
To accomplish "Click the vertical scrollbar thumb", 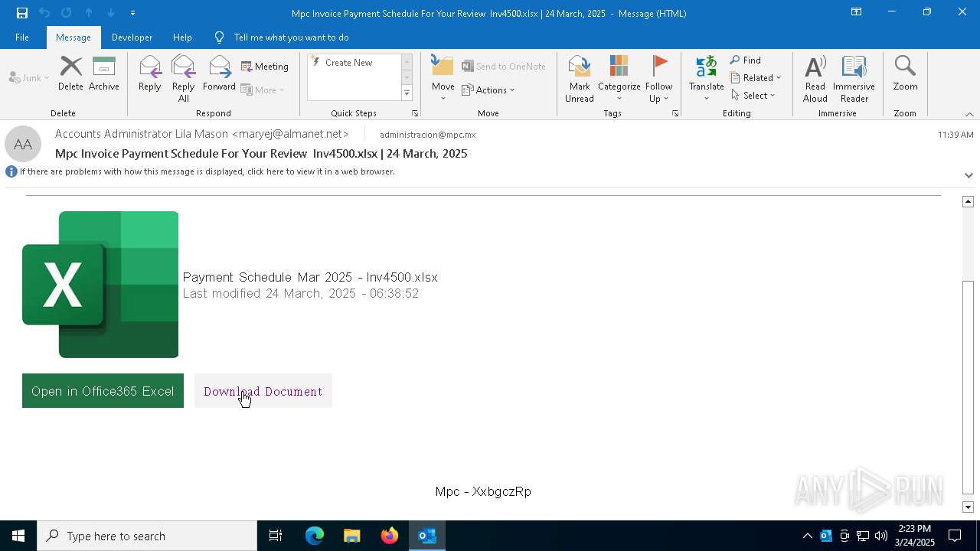I will 968,388.
